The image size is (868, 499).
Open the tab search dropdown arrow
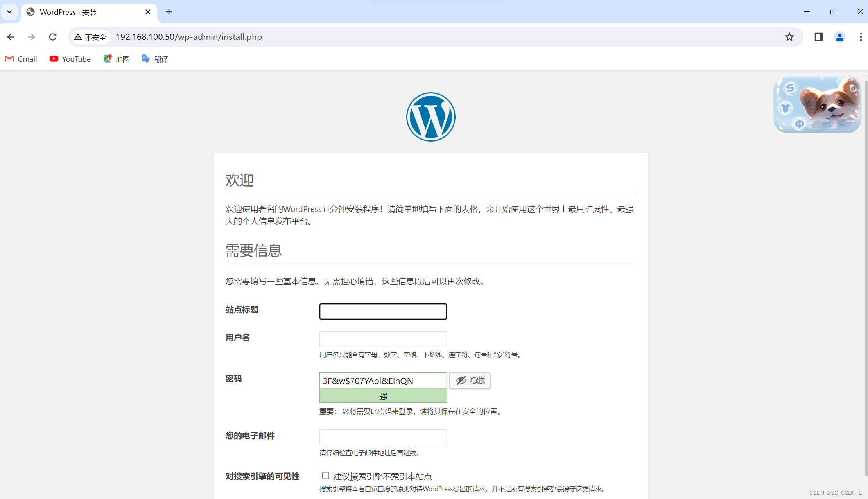tap(9, 12)
